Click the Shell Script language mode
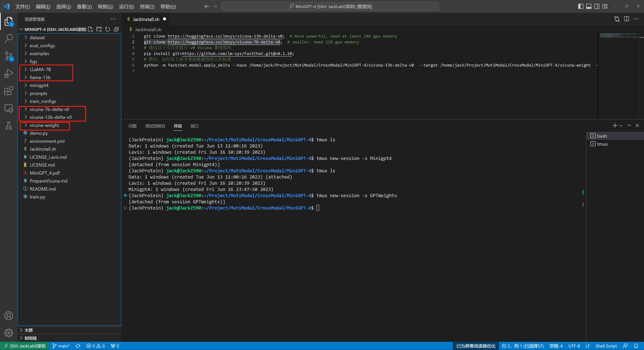Screen dimensions: 644x350 click(606, 346)
